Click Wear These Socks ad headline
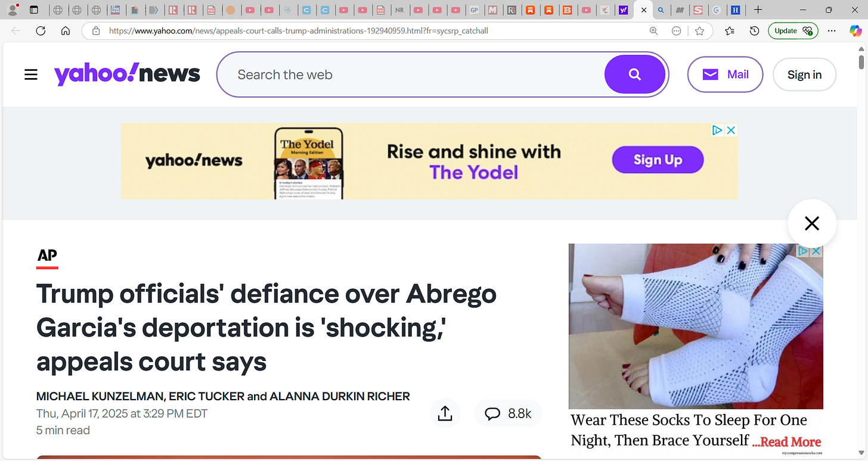 (689, 430)
